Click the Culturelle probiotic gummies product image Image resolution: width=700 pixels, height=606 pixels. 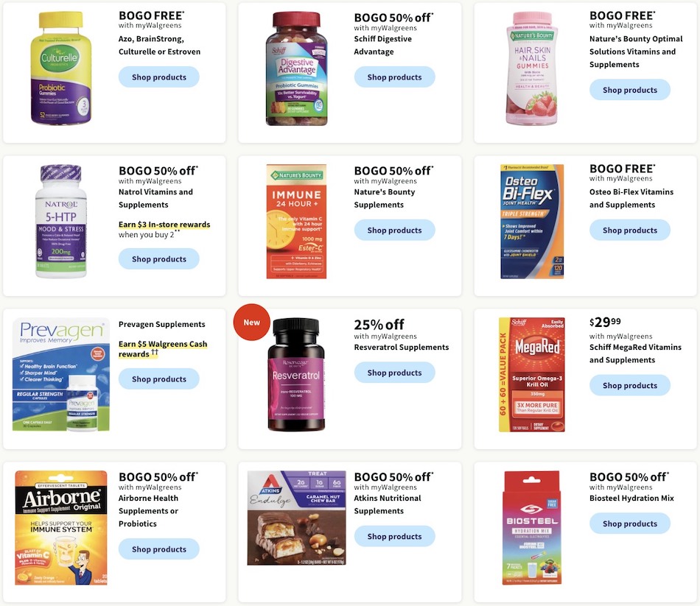tap(60, 68)
